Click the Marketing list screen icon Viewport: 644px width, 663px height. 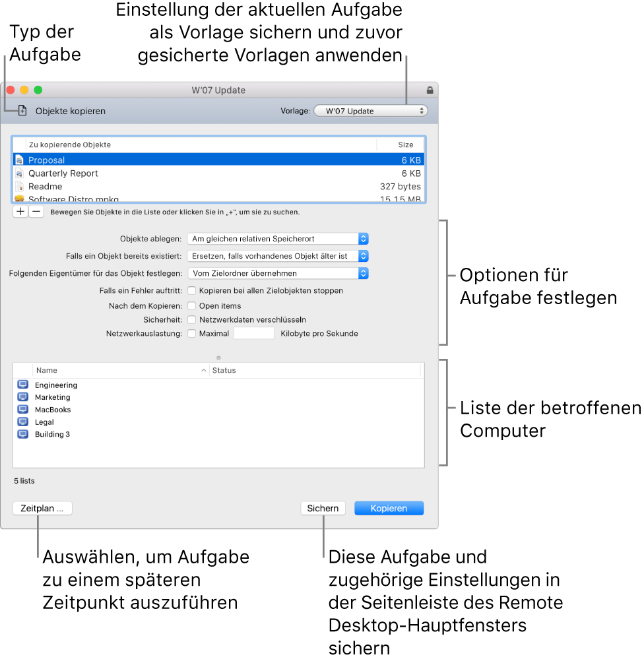23,396
